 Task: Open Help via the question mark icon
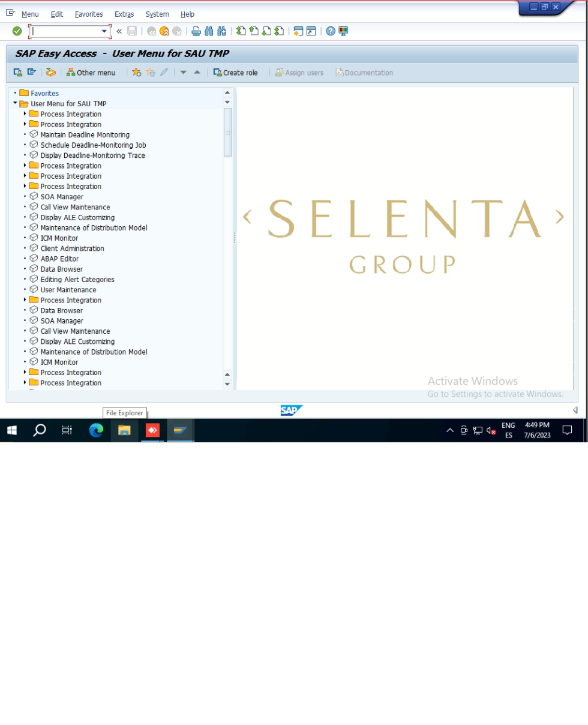tap(330, 31)
